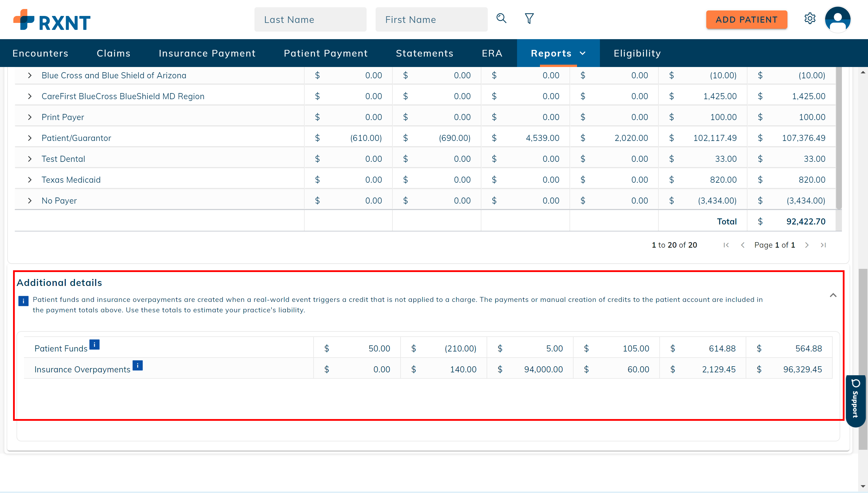Click the page scrollbar up arrow
The height and width of the screenshot is (493, 868).
[x=863, y=72]
